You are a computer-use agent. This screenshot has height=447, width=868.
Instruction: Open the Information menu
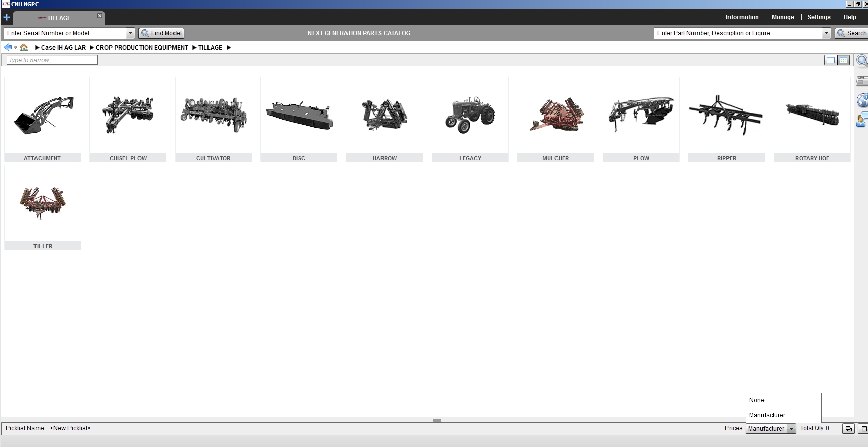click(742, 17)
